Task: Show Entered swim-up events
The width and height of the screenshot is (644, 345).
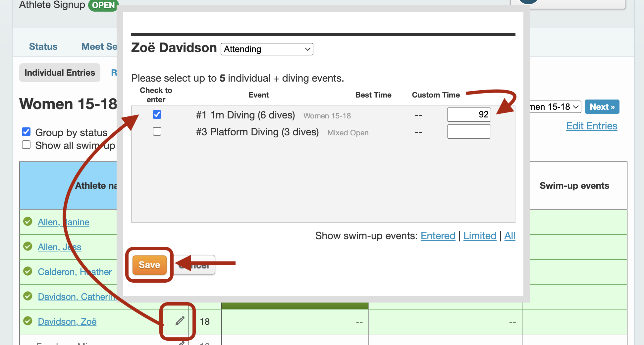Action: [438, 236]
